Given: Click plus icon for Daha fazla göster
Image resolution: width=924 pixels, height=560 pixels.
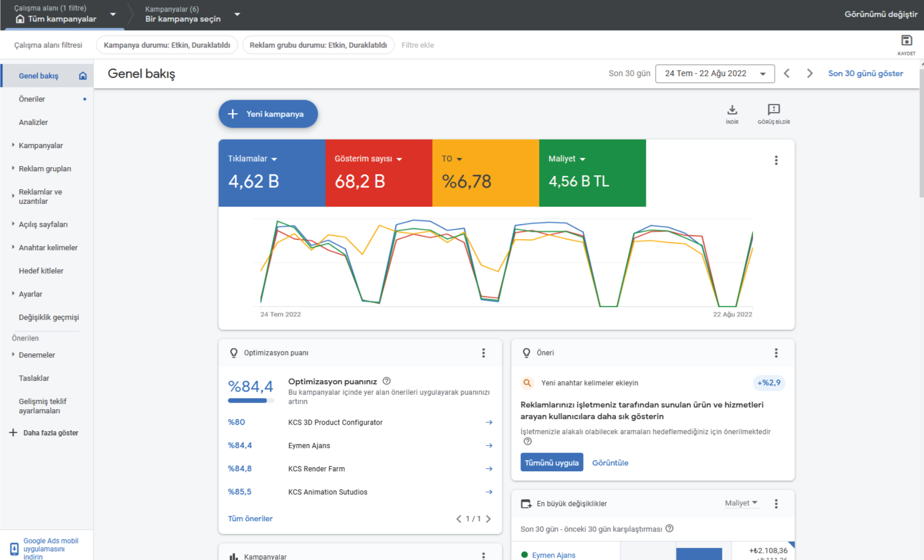Looking at the screenshot, I should [13, 432].
